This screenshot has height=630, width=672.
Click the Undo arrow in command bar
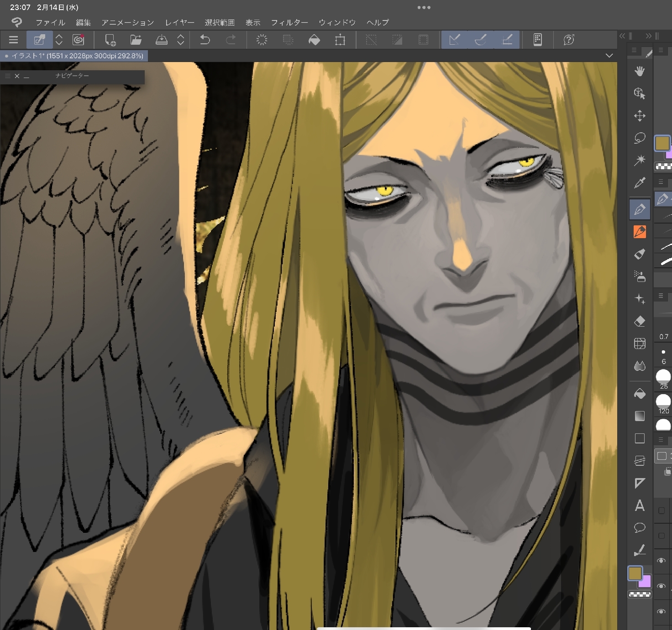click(205, 40)
